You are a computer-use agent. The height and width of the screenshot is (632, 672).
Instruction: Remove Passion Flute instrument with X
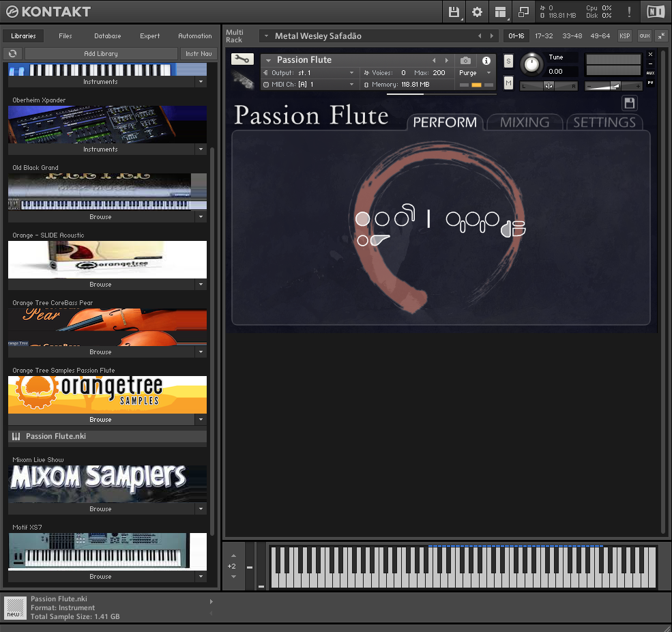651,55
